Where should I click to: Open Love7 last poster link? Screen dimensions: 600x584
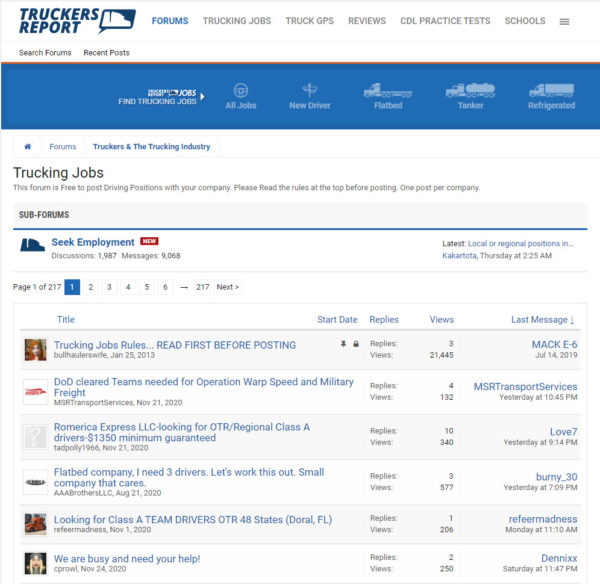pos(563,432)
